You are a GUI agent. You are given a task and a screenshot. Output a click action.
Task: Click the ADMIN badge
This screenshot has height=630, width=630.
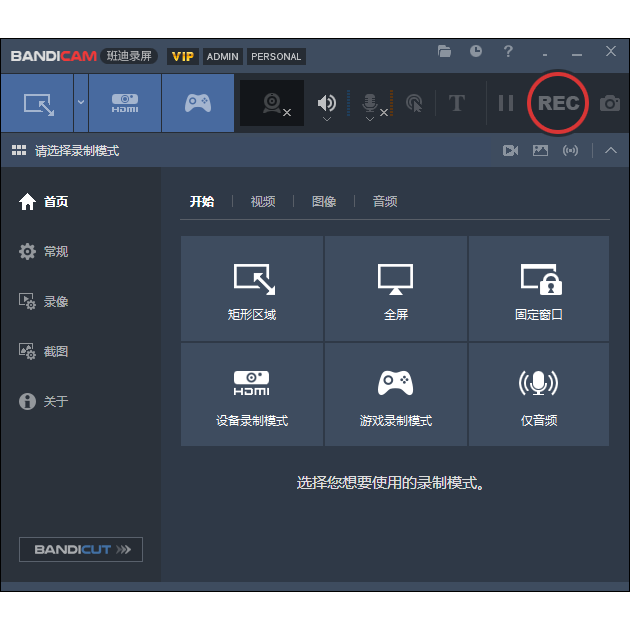click(x=223, y=57)
